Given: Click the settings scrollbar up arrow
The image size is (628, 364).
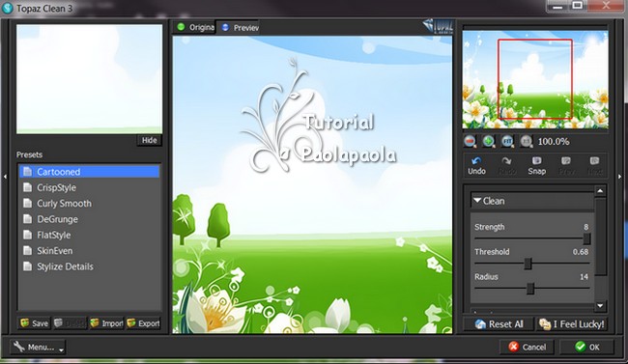Looking at the screenshot, I should [600, 191].
